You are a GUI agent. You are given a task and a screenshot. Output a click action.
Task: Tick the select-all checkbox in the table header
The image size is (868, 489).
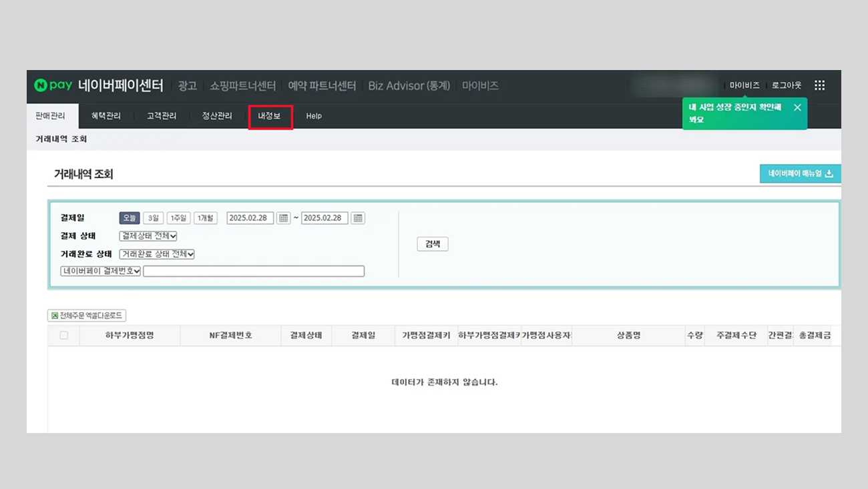[64, 336]
